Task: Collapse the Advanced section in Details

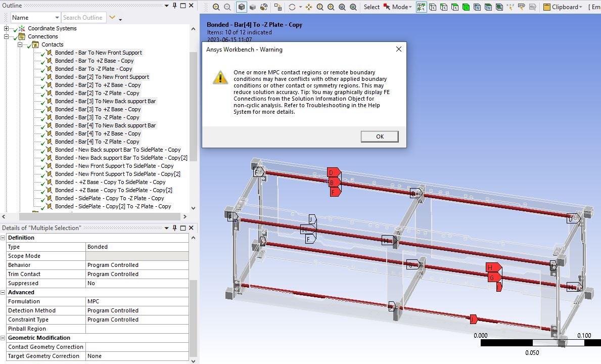Action: click(x=3, y=292)
